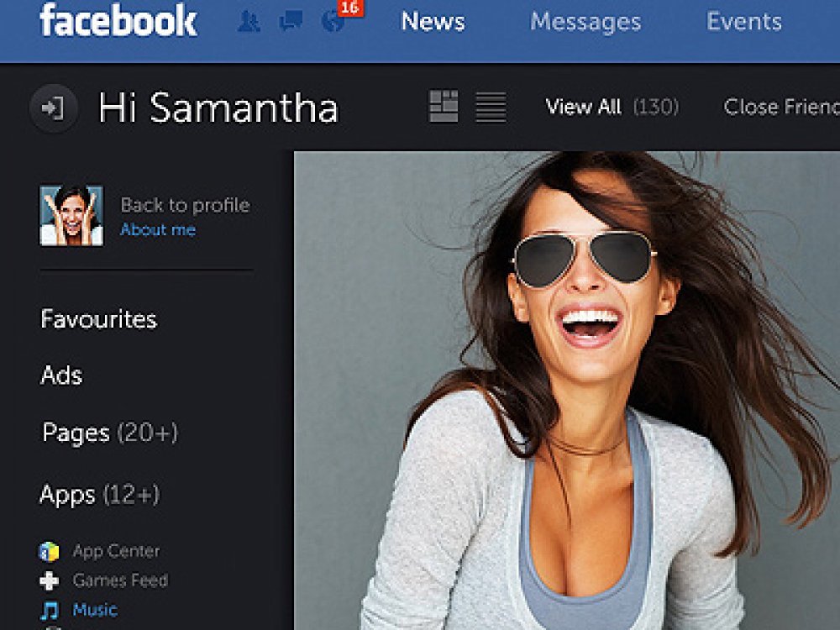Viewport: 840px width, 630px height.
Task: Open the App Center icon
Action: point(50,551)
